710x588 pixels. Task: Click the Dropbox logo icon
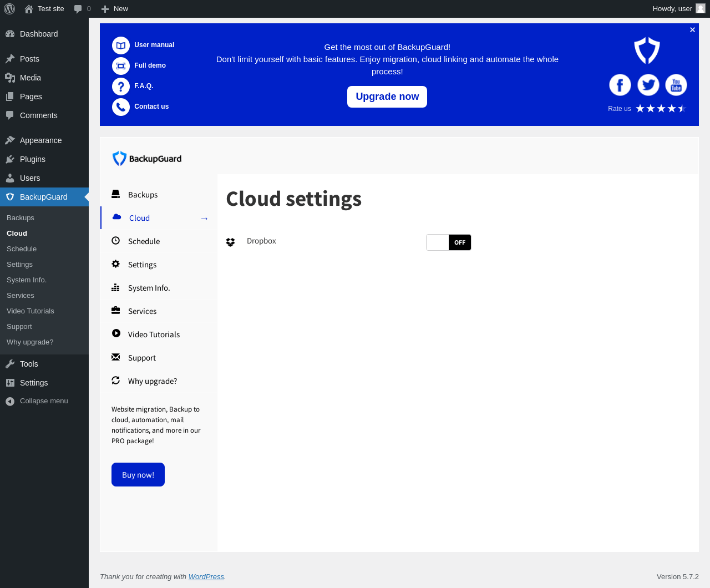(x=231, y=242)
